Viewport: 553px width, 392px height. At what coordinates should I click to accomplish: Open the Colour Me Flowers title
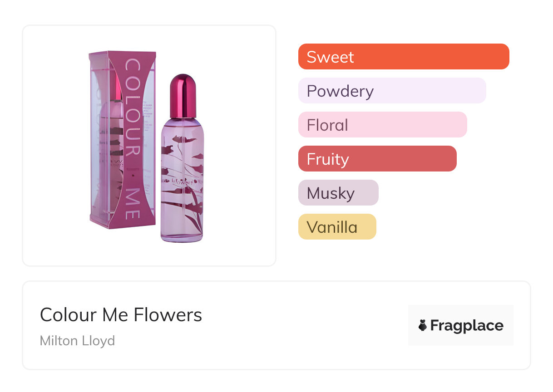[121, 314]
